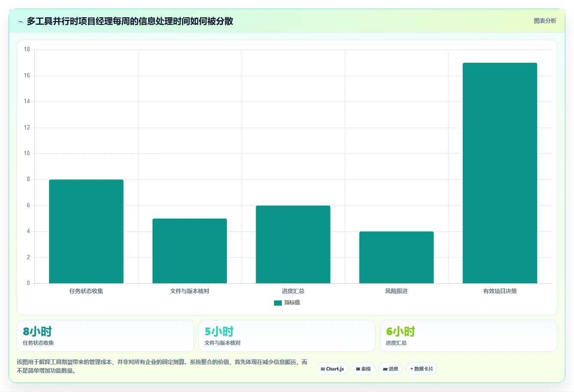Click the lightning icon beside the chart title
The image size is (574, 392).
[x=20, y=21]
